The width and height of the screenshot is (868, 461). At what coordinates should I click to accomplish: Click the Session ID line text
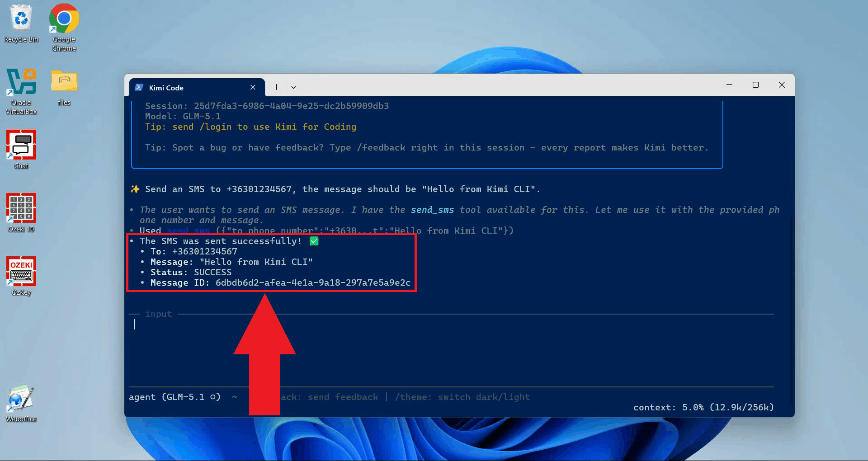coord(267,106)
